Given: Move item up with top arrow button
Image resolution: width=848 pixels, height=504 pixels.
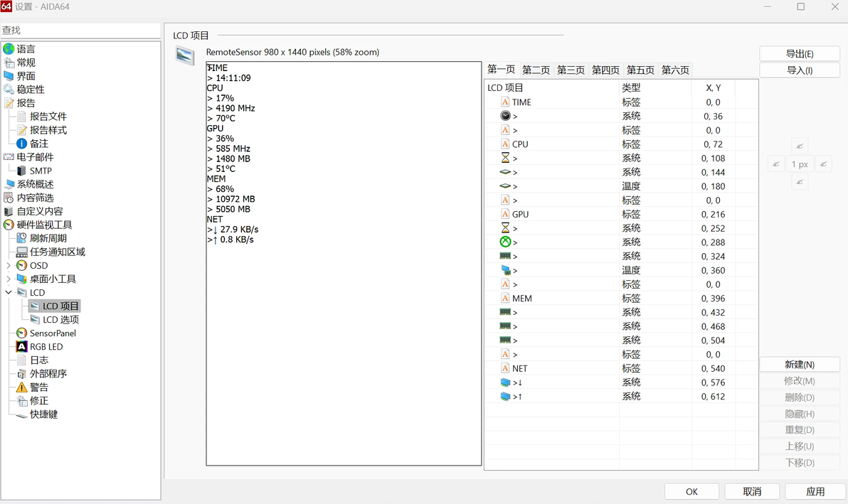Looking at the screenshot, I should [800, 146].
